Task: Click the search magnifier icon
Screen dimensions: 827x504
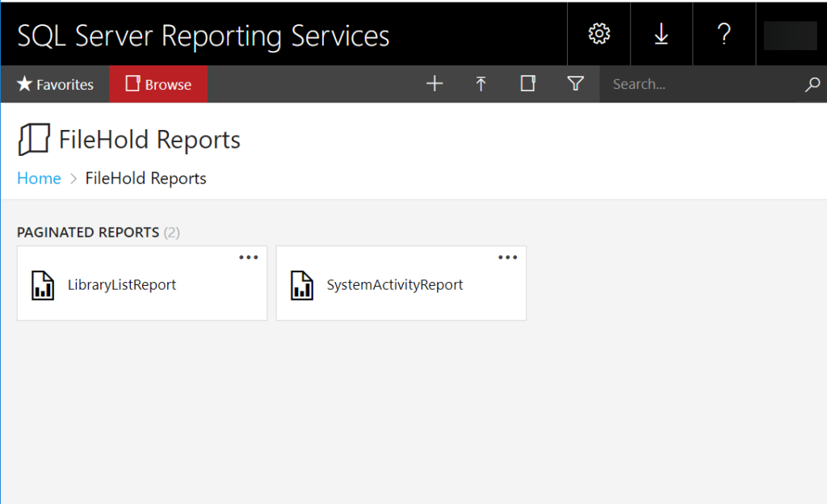Action: tap(812, 83)
